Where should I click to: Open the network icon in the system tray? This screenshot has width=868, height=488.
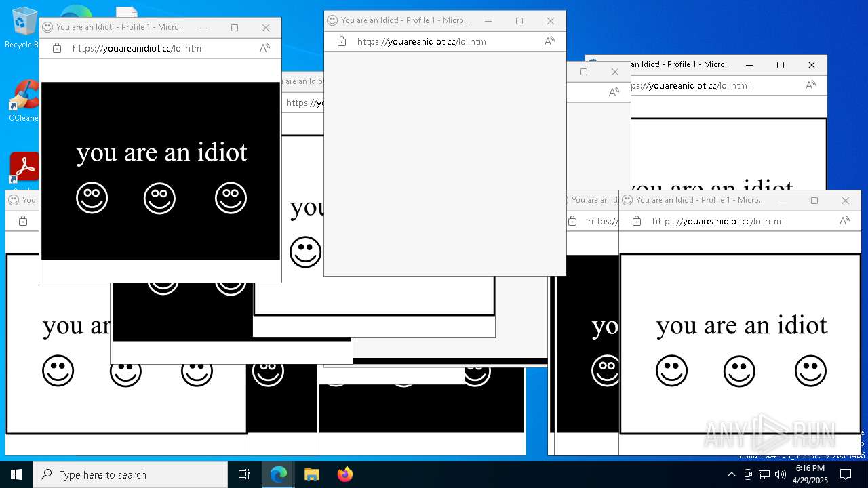[764, 474]
